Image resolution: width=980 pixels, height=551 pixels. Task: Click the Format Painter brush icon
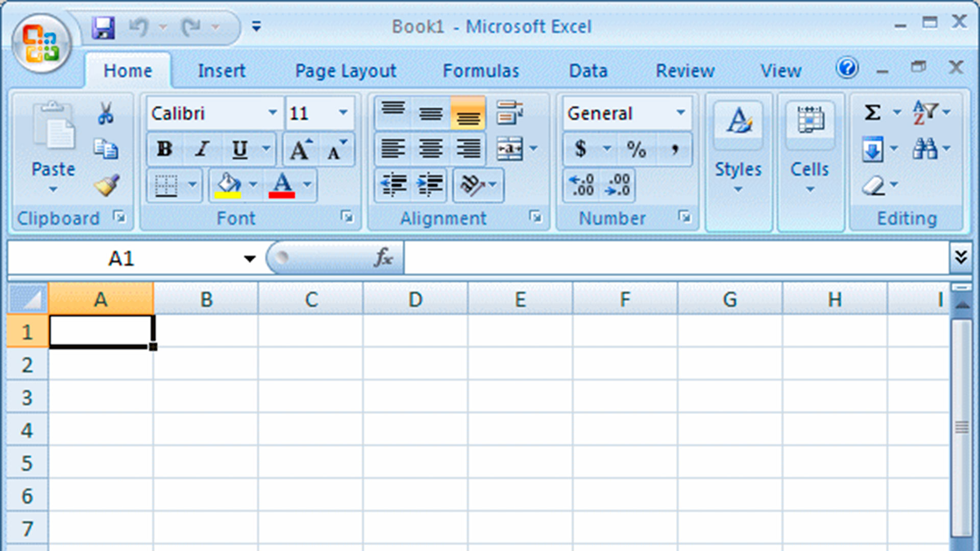(107, 185)
